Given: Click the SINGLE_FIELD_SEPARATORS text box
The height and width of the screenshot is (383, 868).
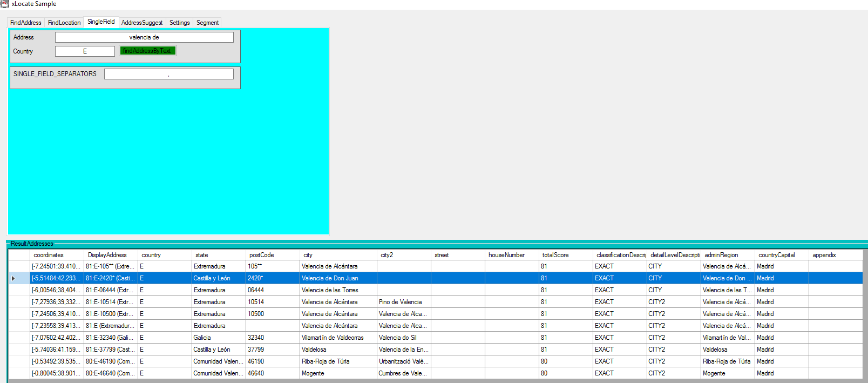Looking at the screenshot, I should tap(168, 74).
